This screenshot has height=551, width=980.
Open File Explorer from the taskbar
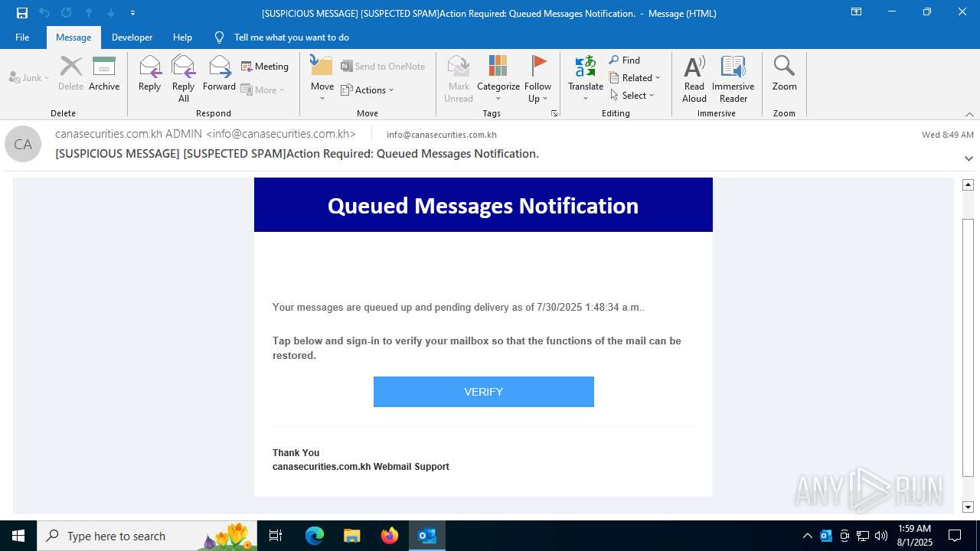tap(352, 536)
